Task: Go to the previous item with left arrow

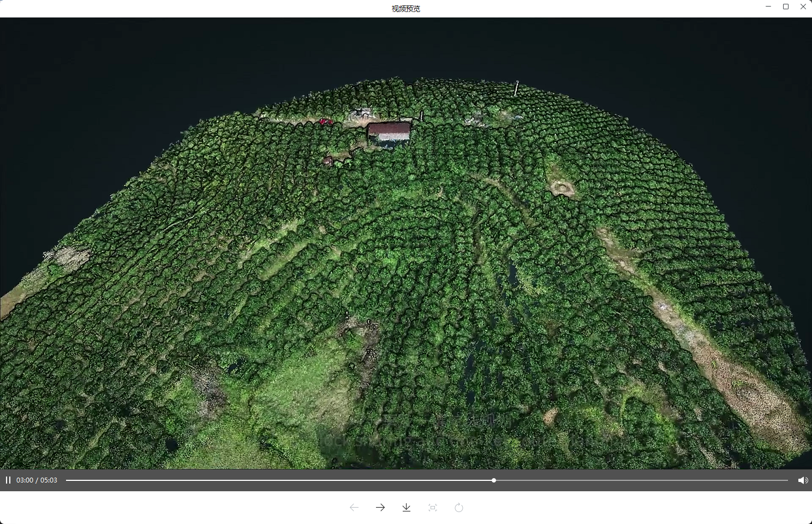Action: tap(354, 508)
